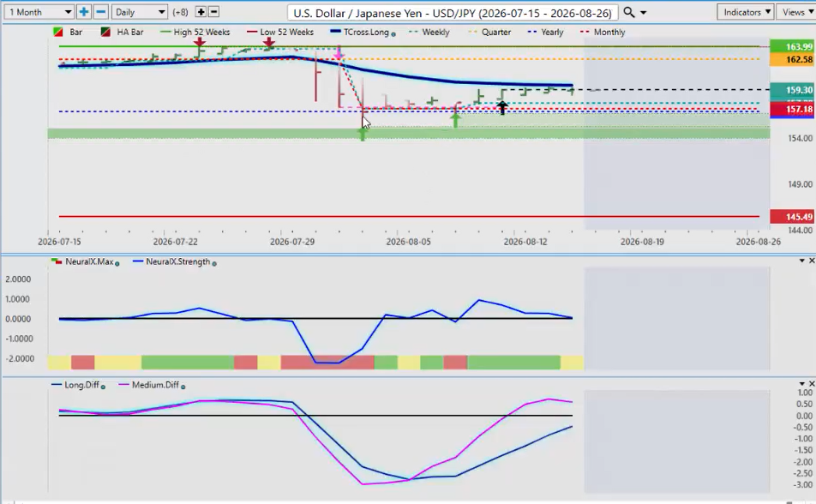The image size is (816, 504).
Task: Close the NeuralX indicator panel
Action: click(x=812, y=261)
